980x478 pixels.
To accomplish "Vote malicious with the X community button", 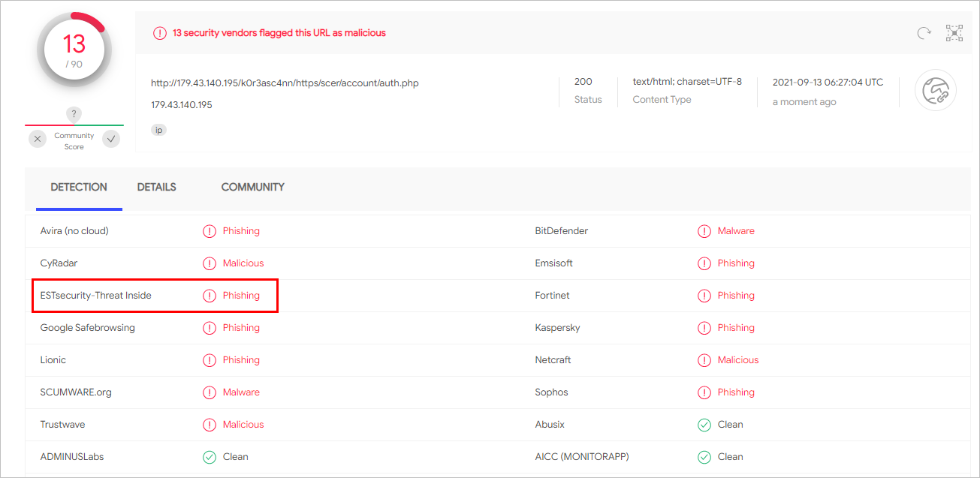I will pos(38,139).
